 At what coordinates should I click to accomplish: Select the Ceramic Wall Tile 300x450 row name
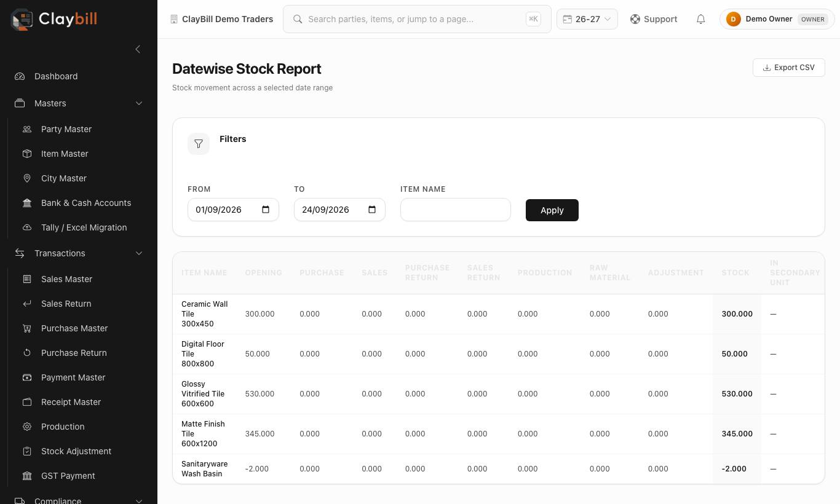click(x=205, y=314)
